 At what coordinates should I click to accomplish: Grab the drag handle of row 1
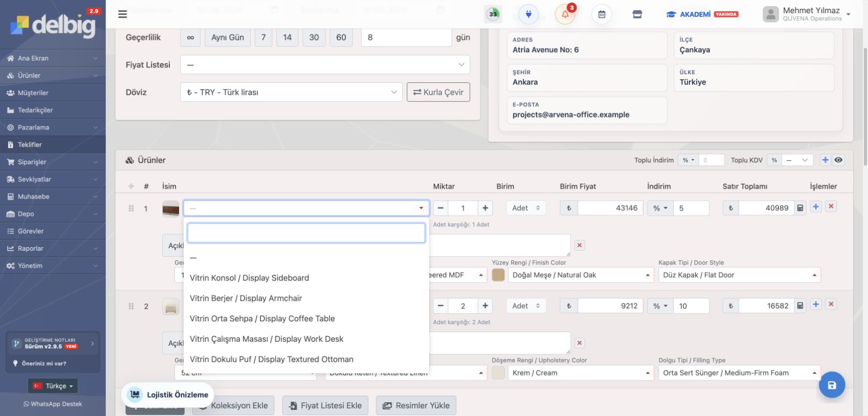131,208
